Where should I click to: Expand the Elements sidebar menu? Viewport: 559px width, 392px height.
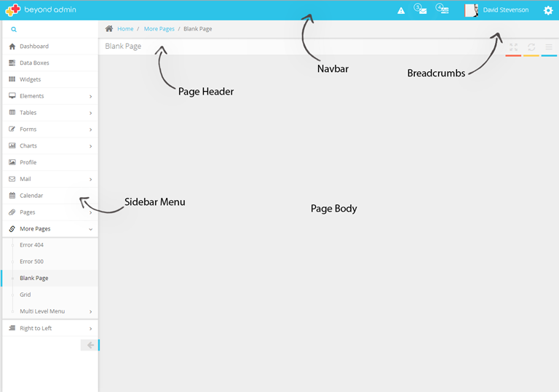pos(50,96)
